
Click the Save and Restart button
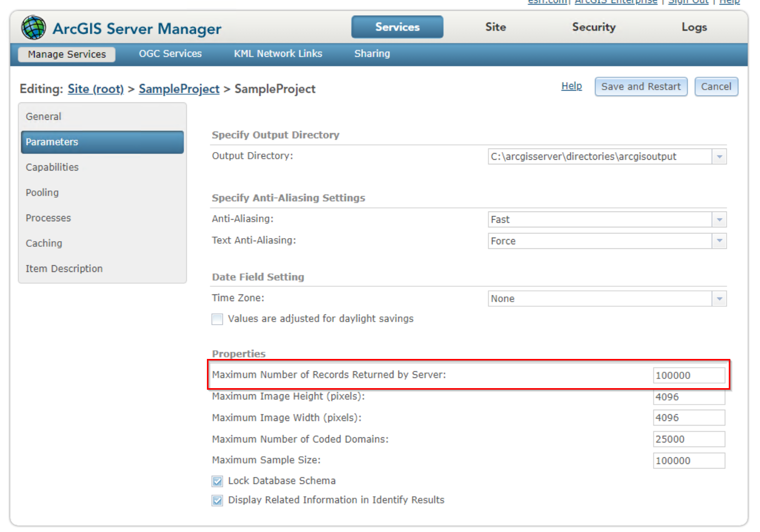(x=641, y=87)
